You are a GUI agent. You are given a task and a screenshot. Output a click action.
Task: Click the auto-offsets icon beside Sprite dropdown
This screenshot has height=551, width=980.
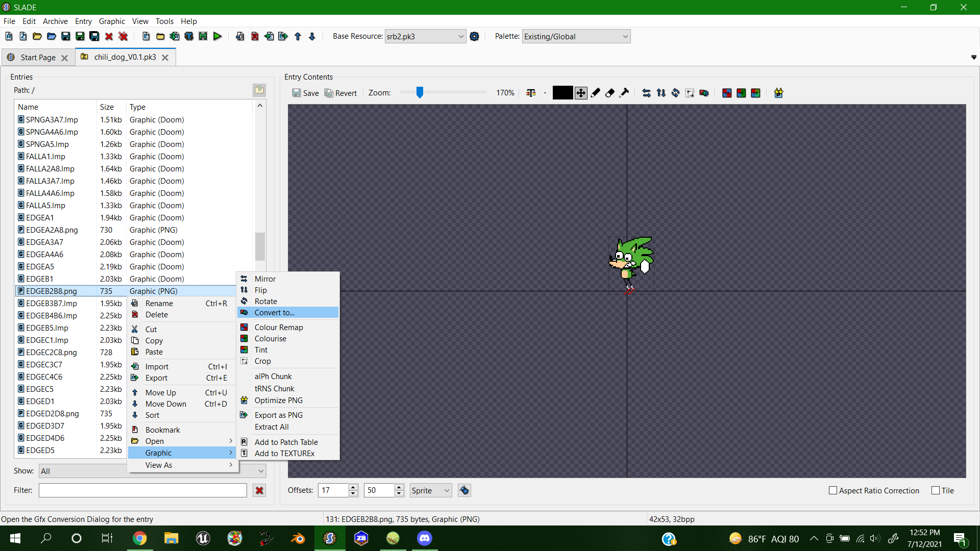tap(464, 490)
